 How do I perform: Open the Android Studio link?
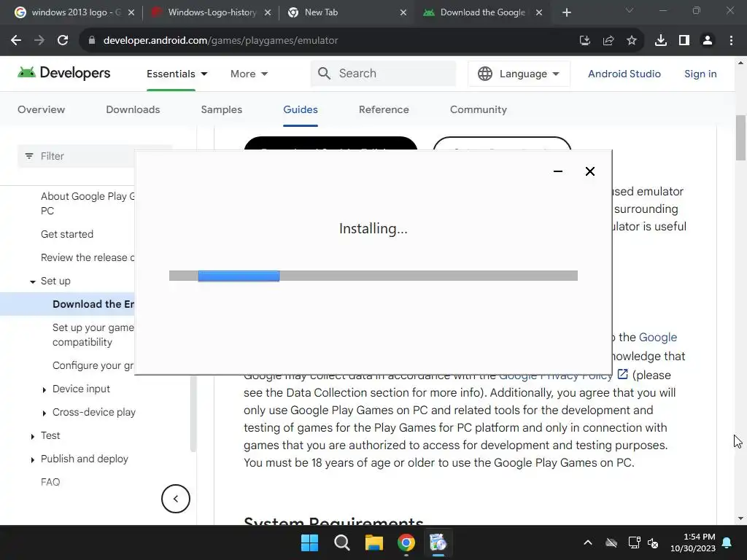pos(624,74)
